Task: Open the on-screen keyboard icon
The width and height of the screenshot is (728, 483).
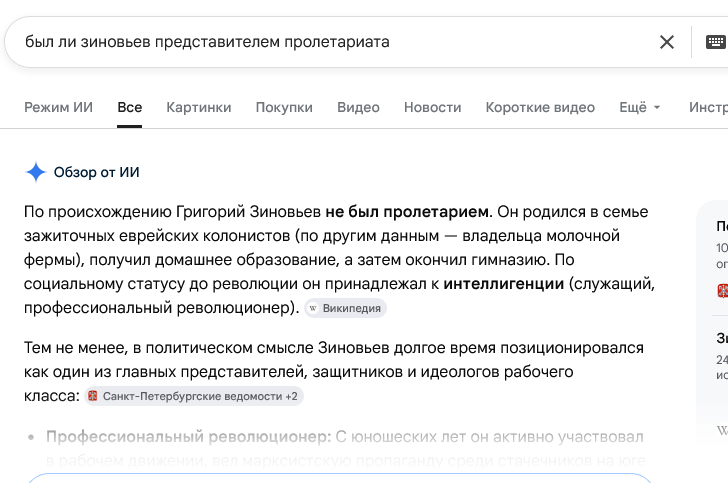Action: [x=715, y=42]
